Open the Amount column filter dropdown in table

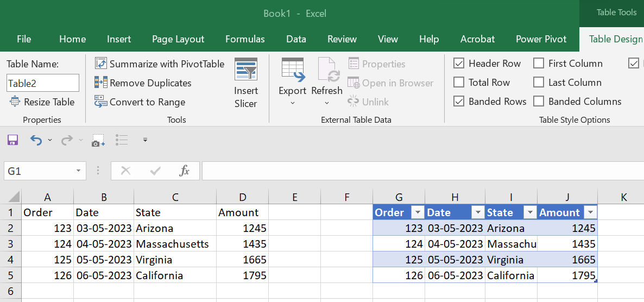[x=590, y=212]
